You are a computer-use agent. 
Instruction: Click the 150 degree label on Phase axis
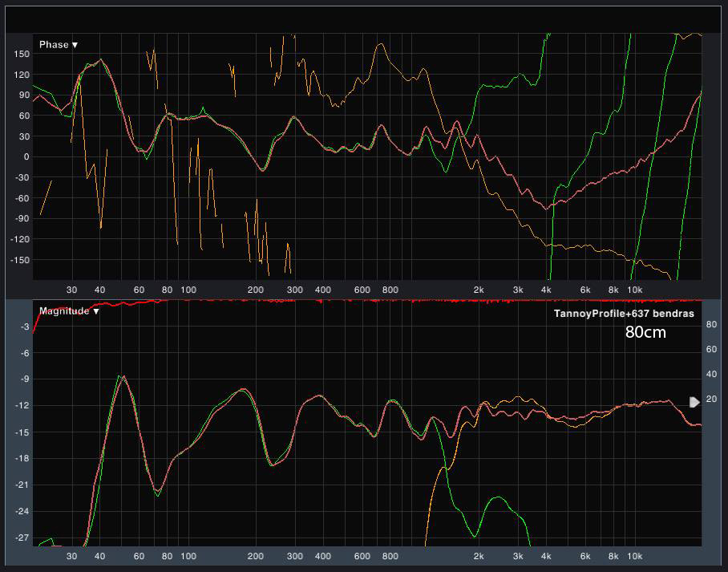point(22,54)
